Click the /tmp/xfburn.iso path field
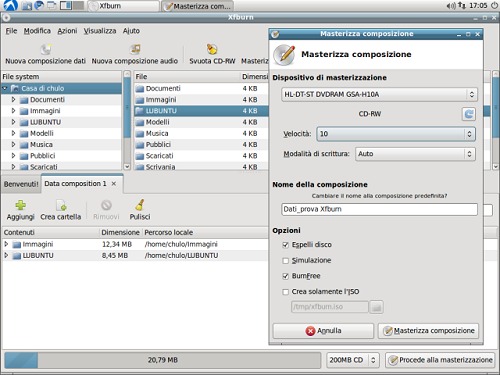500x375 pixels. tap(330, 307)
